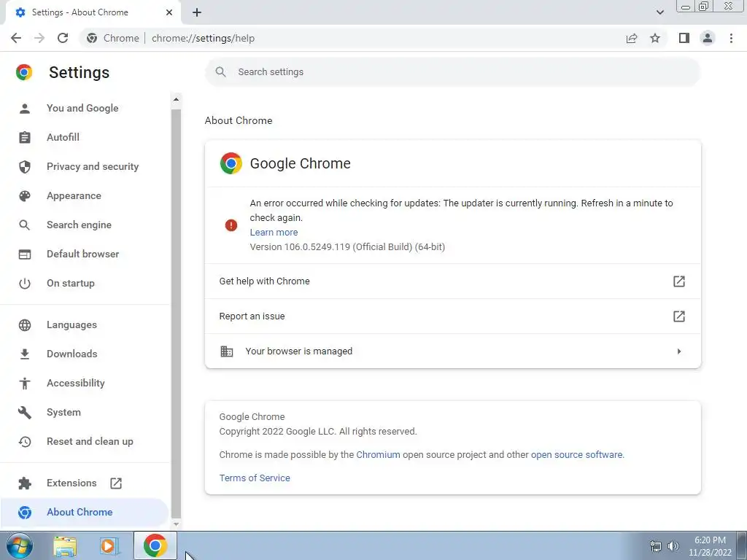Image resolution: width=747 pixels, height=560 pixels.
Task: Open Downloads settings
Action: click(85, 354)
